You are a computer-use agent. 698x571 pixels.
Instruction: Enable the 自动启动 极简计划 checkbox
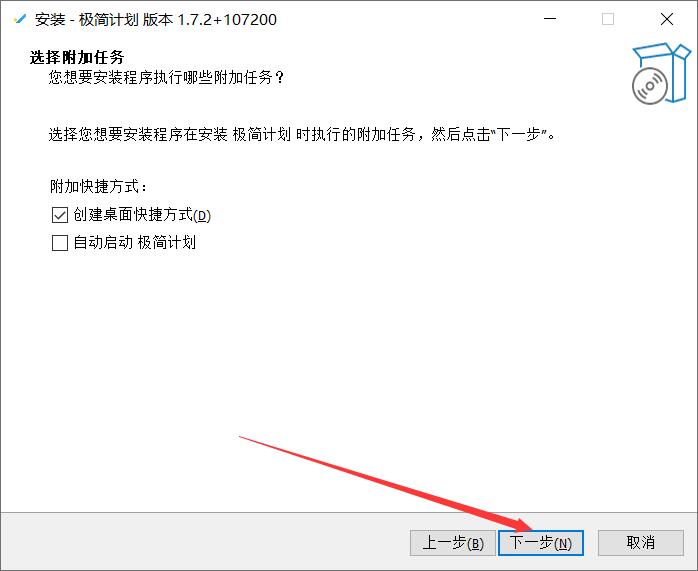pos(60,243)
